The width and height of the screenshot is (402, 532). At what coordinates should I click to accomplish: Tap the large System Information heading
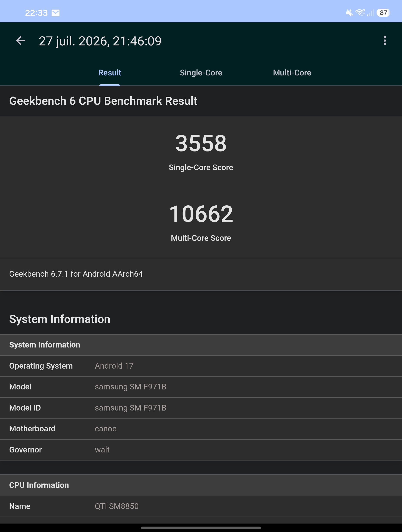60,319
